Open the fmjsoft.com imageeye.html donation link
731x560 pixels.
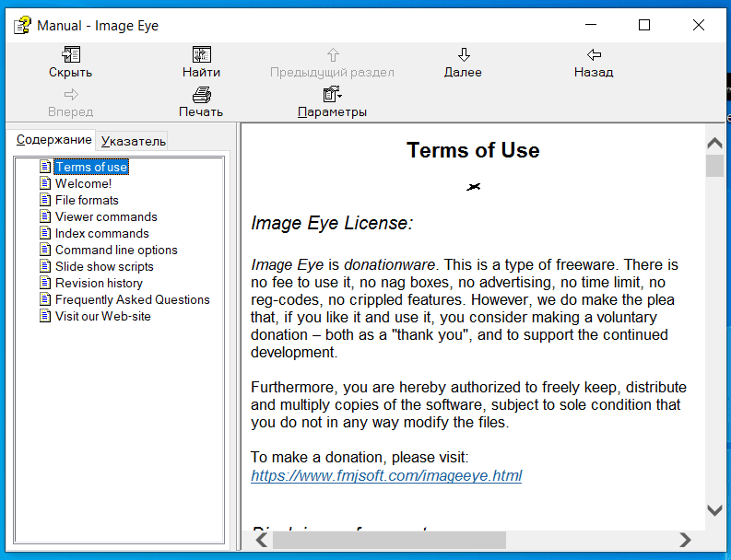click(x=386, y=475)
